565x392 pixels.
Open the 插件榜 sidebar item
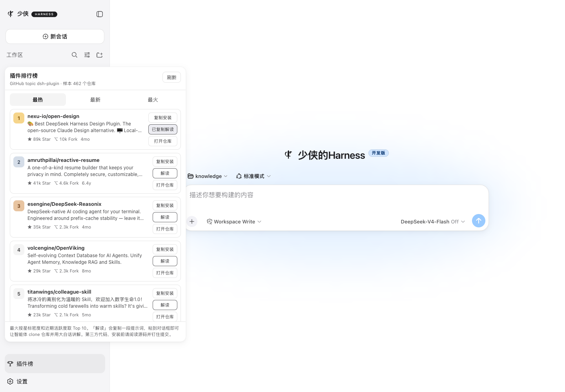55,364
